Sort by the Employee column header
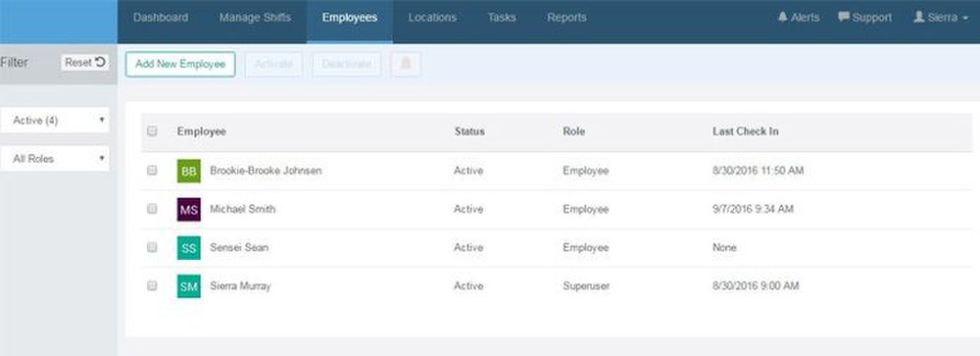The height and width of the screenshot is (356, 980). pos(201,131)
